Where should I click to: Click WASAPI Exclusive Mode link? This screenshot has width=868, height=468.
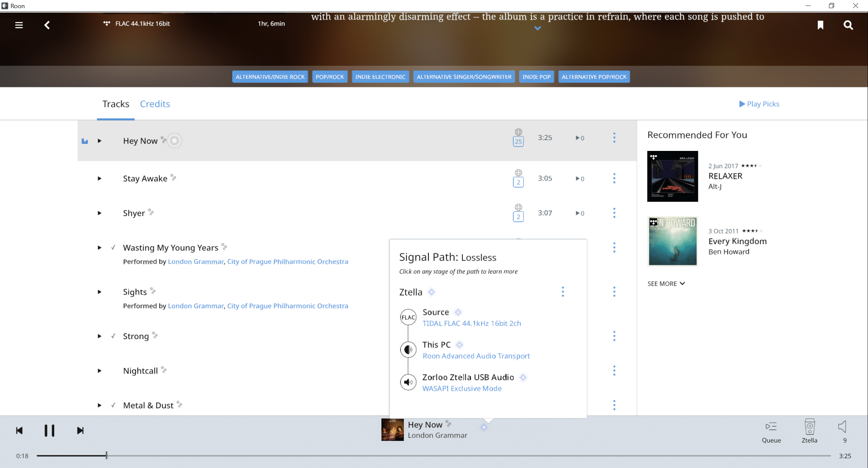point(462,388)
